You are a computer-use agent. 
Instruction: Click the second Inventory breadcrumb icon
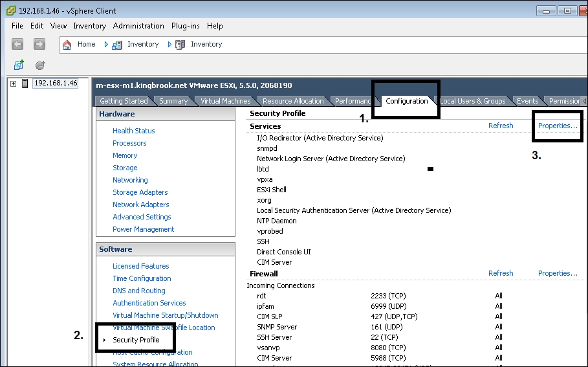point(180,45)
